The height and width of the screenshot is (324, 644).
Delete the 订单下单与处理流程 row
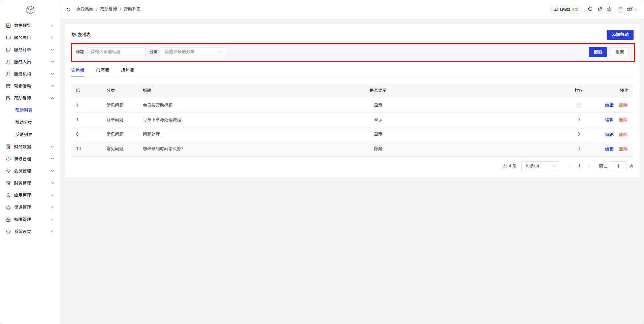623,120
